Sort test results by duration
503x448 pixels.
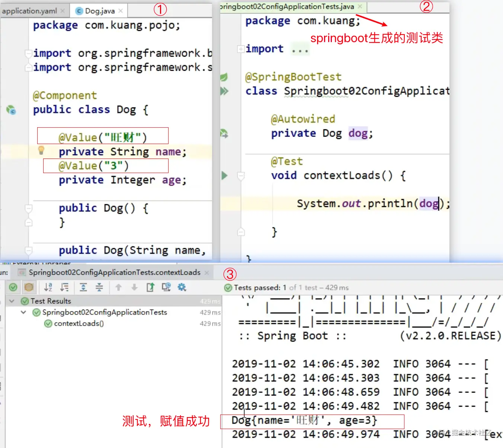click(x=65, y=287)
